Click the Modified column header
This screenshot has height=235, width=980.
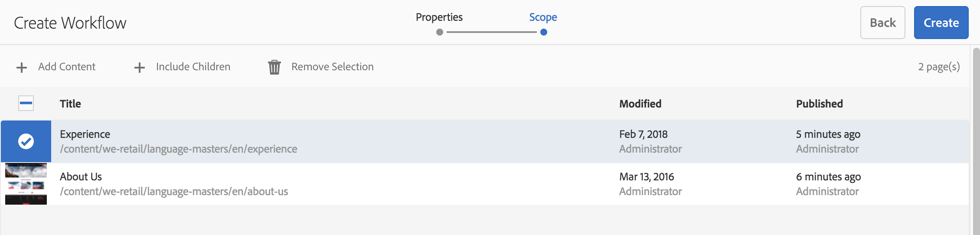tap(640, 104)
